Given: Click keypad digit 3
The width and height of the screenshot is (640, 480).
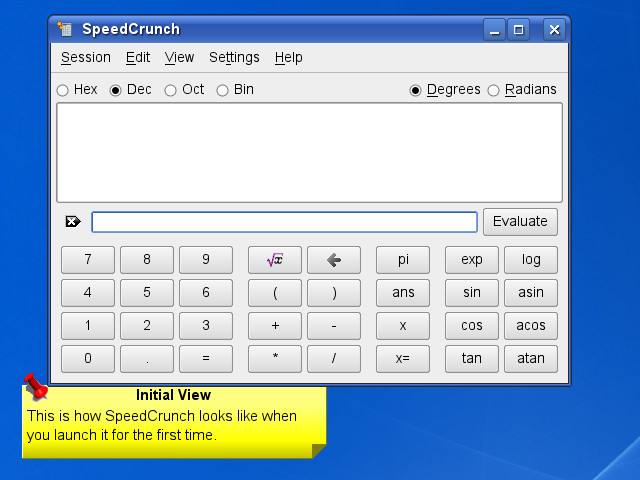Looking at the screenshot, I should (x=206, y=326).
